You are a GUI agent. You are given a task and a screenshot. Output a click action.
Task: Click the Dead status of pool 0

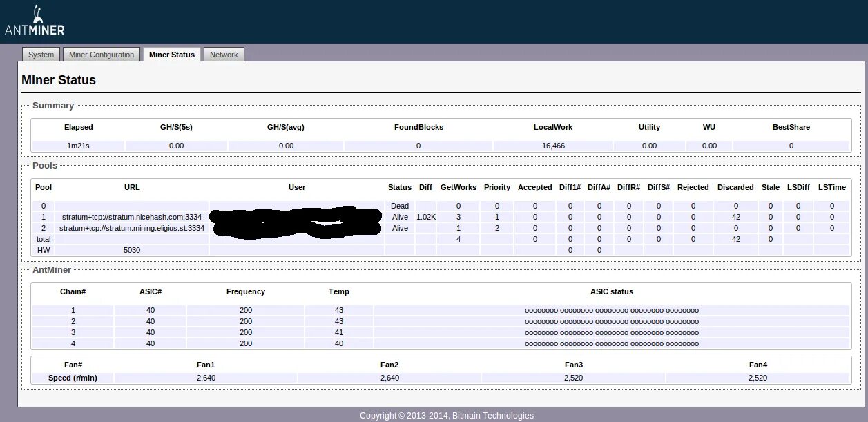400,206
